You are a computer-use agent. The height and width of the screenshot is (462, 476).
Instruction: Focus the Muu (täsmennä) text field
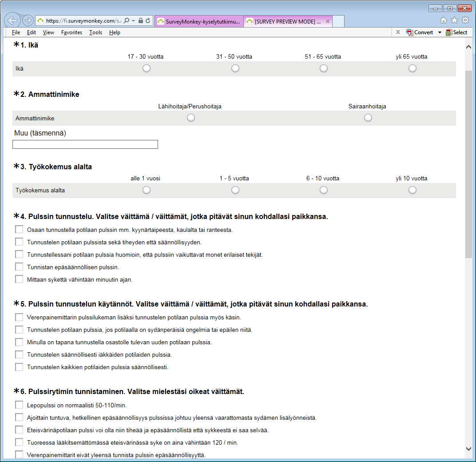(85, 144)
